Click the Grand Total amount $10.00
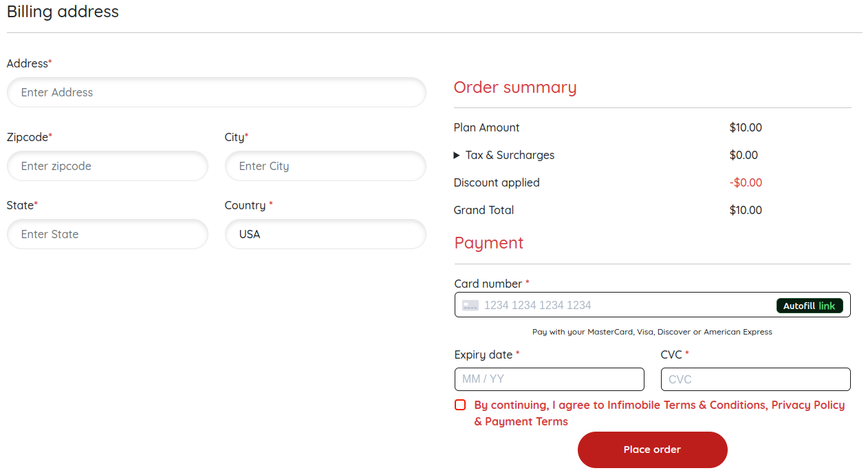868x475 pixels. pos(746,210)
